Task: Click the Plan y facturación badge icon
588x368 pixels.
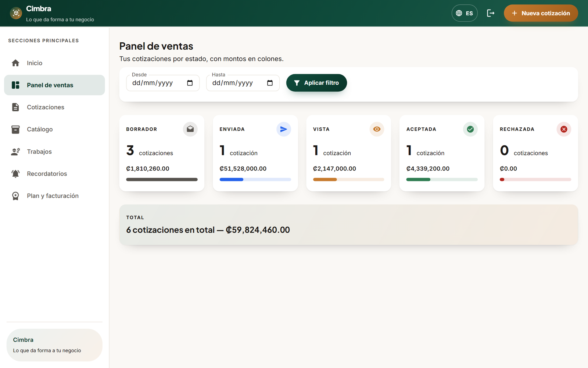Action: 15,196
